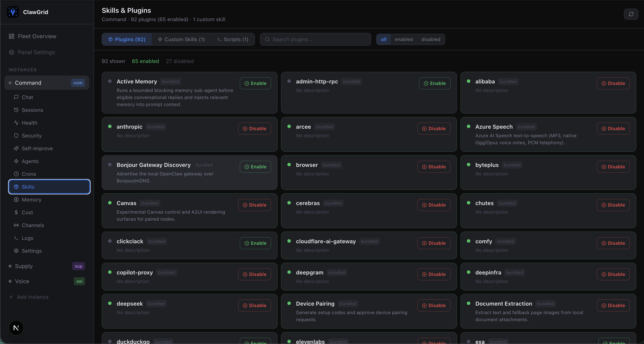Switch to the Custom Skills (1) tab
The image size is (644, 344).
point(181,39)
